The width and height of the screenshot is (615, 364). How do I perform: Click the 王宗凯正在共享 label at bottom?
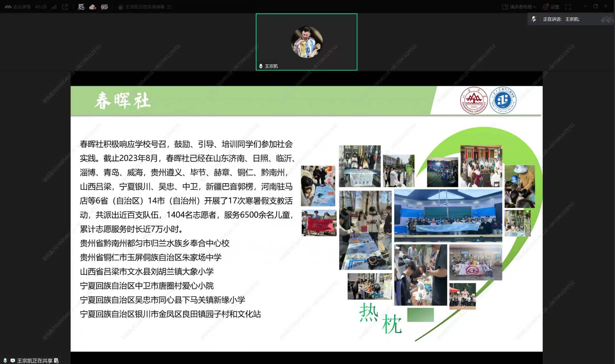[x=35, y=360]
